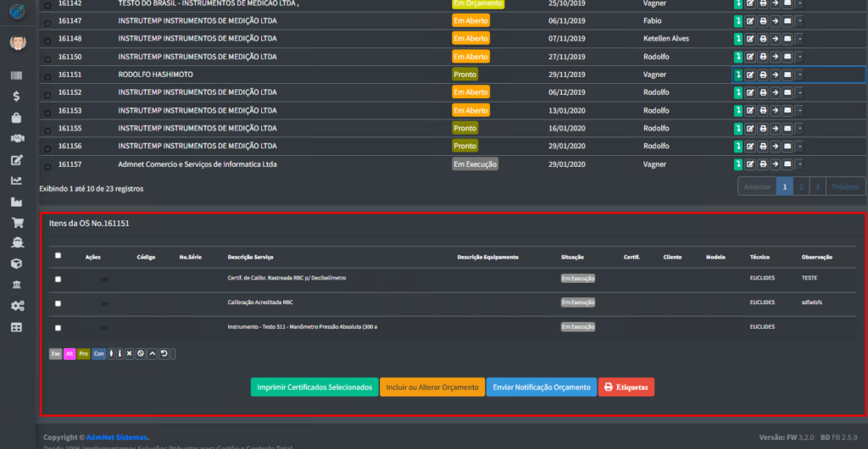Click the red Etiquetas button
The width and height of the screenshot is (868, 449).
click(x=626, y=387)
